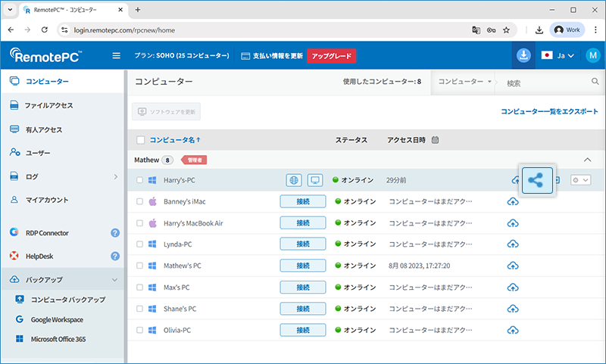The height and width of the screenshot is (364, 606).
Task: Open the Work profile chip in the browser
Action: pyautogui.click(x=567, y=30)
